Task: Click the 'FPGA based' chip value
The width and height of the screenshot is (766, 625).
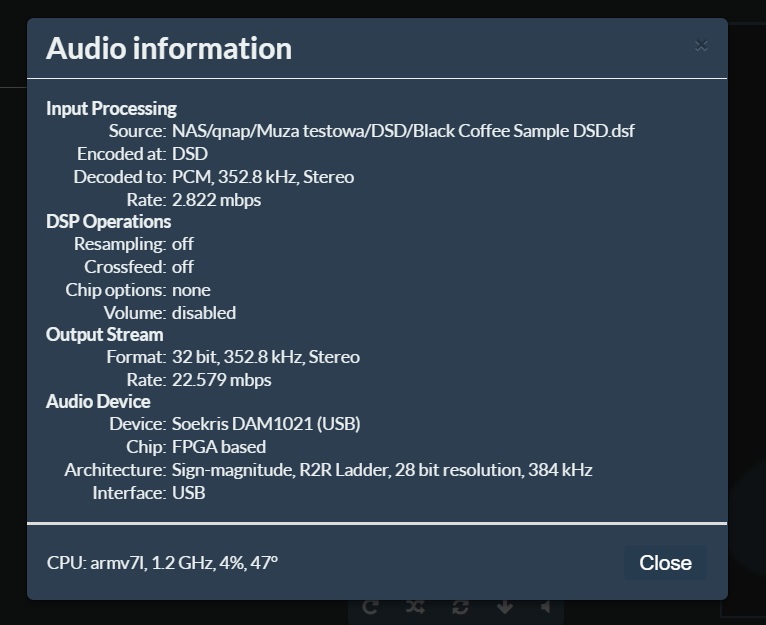Action: 219,447
